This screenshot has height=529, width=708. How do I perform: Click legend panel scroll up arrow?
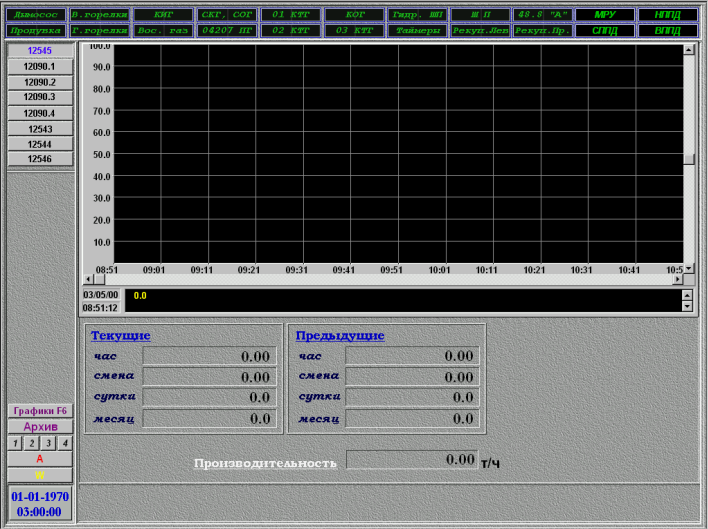pyautogui.click(x=686, y=295)
